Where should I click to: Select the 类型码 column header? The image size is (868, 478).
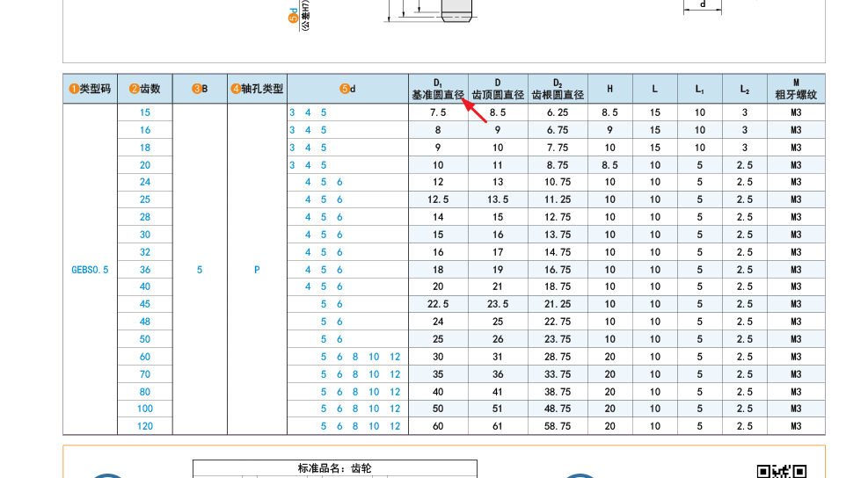pos(90,89)
